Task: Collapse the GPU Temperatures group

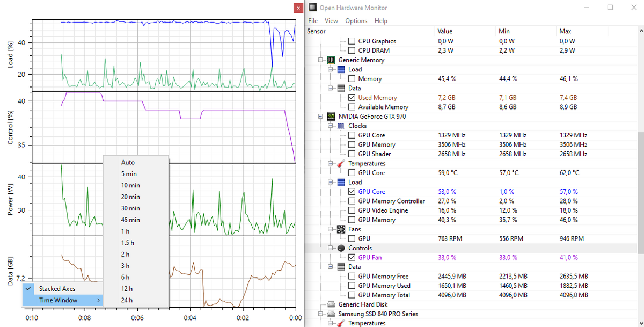Action: (330, 163)
